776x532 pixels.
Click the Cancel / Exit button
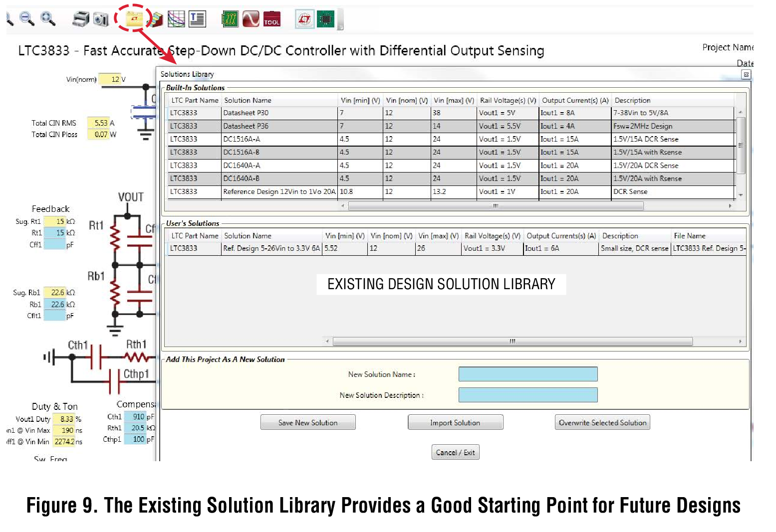[x=455, y=452]
